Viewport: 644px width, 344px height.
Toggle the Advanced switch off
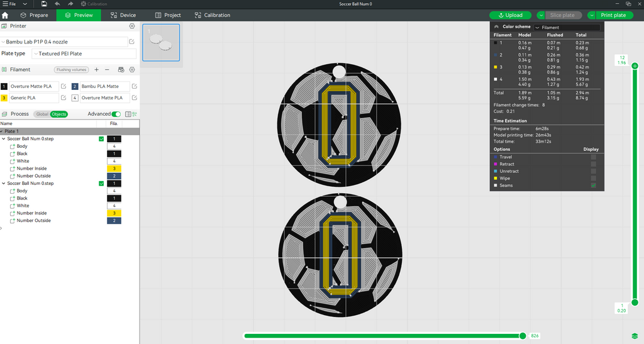coord(116,114)
